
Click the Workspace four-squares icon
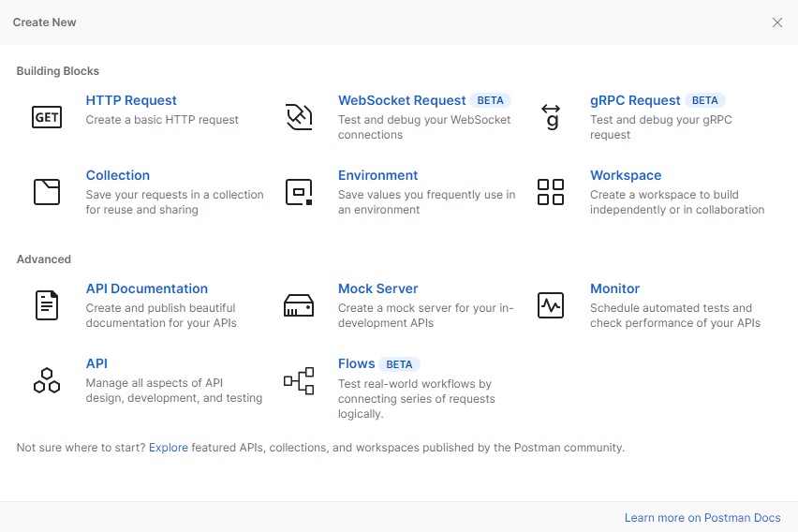click(551, 192)
